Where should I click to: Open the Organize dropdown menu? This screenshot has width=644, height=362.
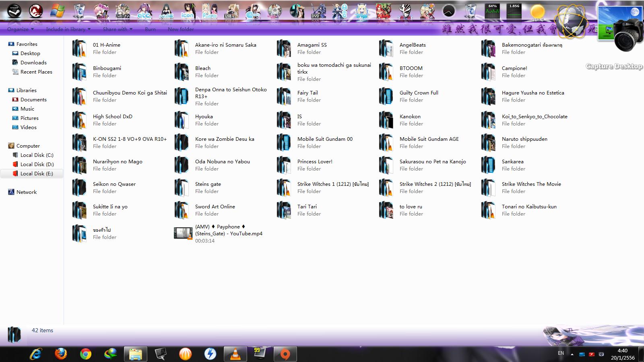pyautogui.click(x=21, y=29)
